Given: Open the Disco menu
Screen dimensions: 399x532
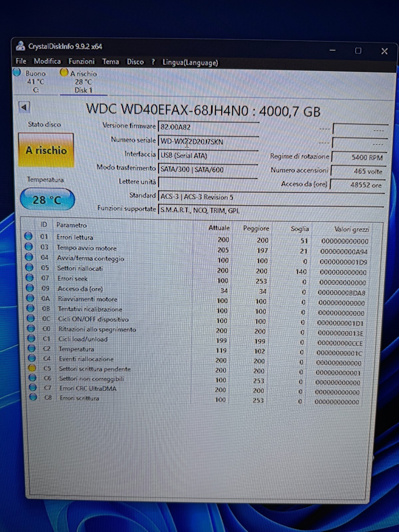Looking at the screenshot, I should 135,62.
